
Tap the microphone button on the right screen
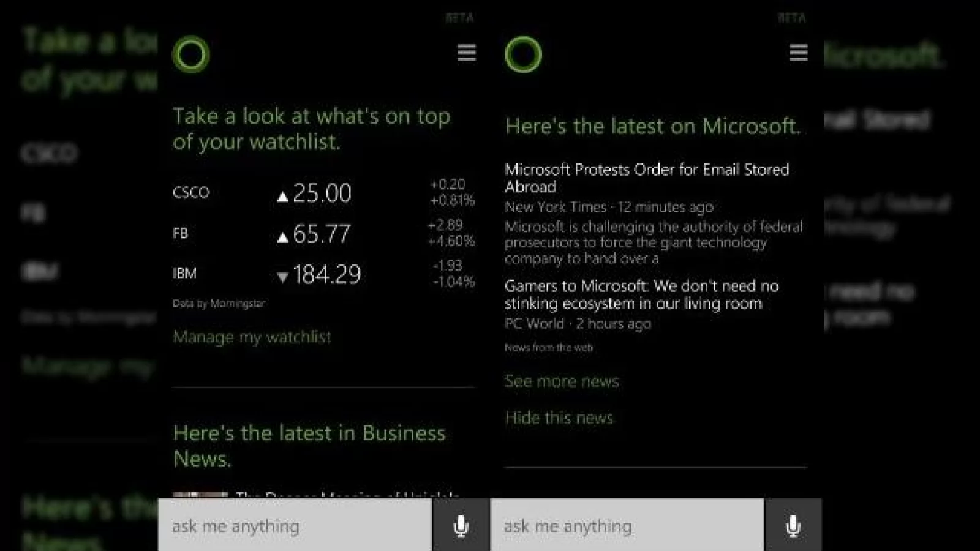pos(793,525)
